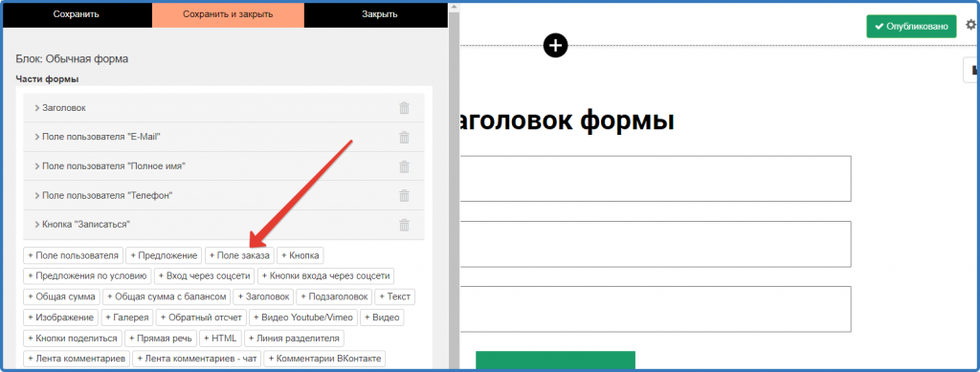The width and height of the screenshot is (980, 372).
Task: Add a Текст part
Action: click(x=395, y=296)
